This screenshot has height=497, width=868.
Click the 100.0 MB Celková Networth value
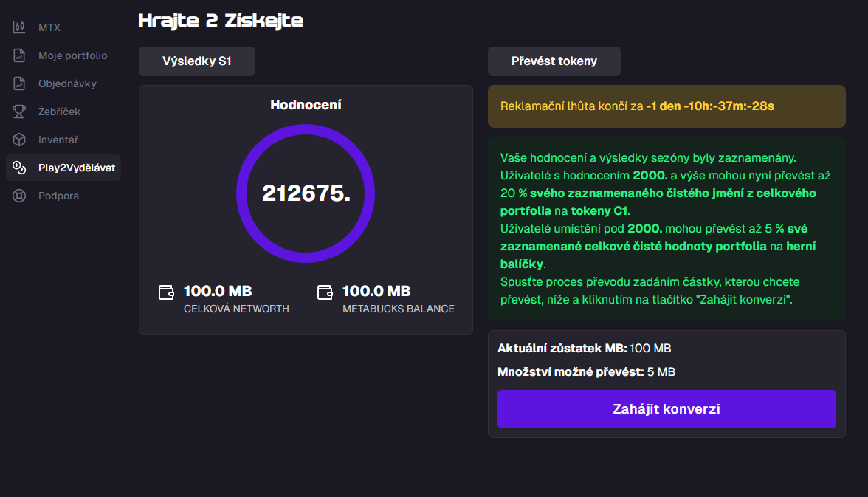pos(218,291)
